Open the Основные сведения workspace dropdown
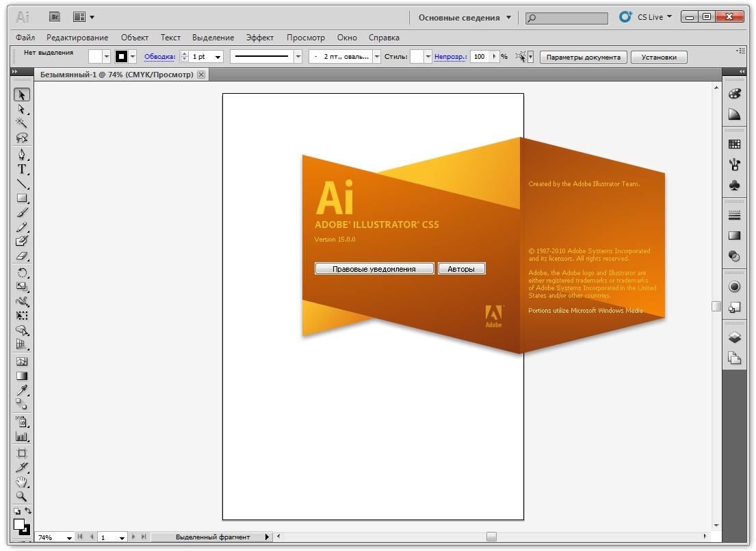Viewport: 756px width, 551px height. point(465,17)
